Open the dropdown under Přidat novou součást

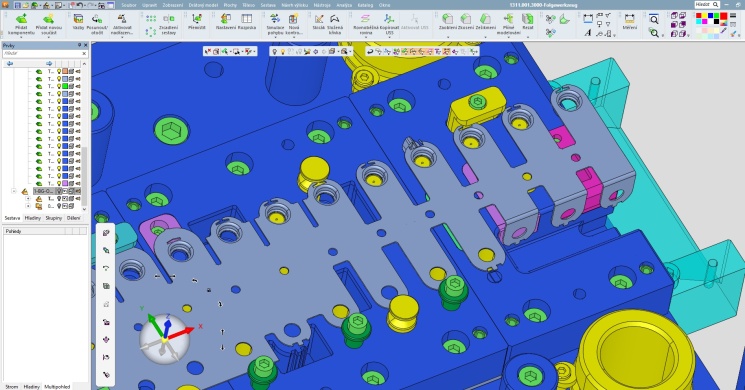(x=48, y=38)
